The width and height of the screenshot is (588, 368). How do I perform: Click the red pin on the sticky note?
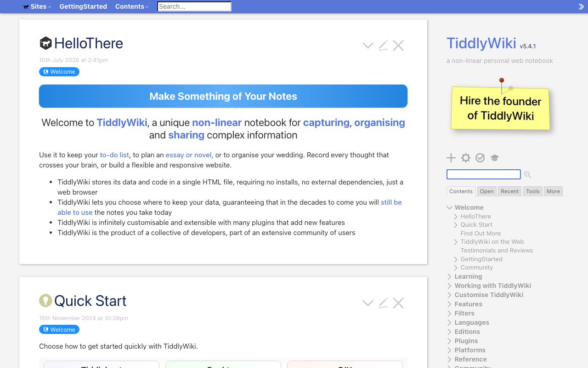coord(502,80)
